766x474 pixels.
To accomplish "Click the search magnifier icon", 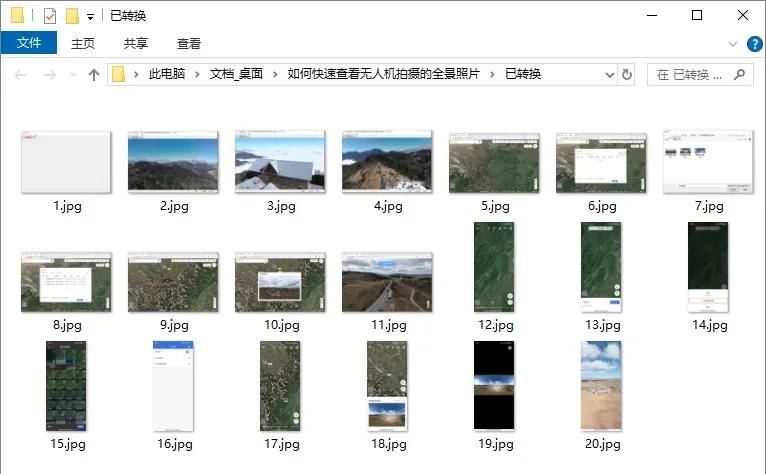I will click(740, 74).
